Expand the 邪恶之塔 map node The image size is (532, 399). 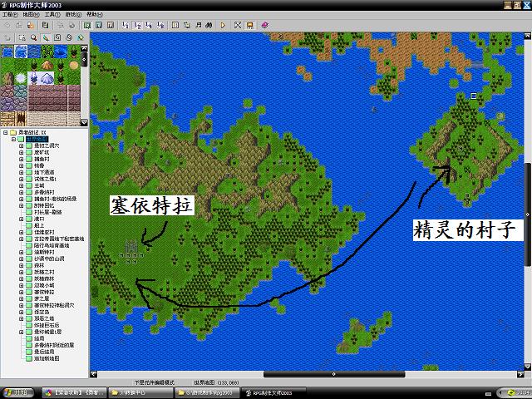[x=22, y=318]
